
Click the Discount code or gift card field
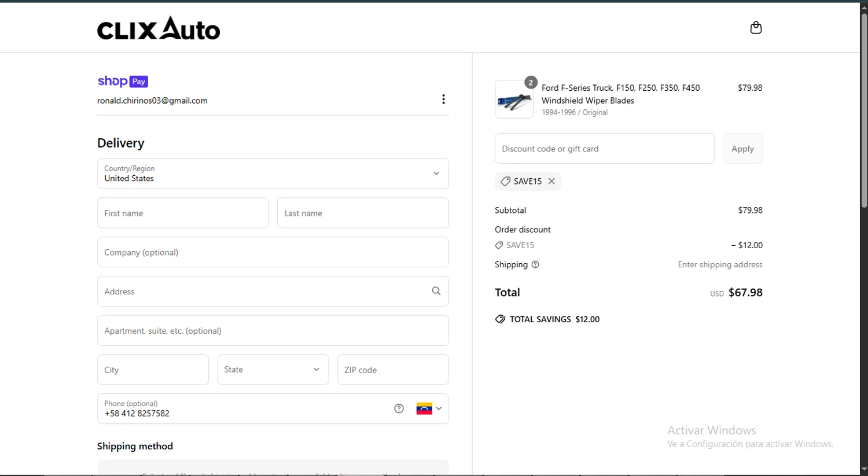pos(604,149)
